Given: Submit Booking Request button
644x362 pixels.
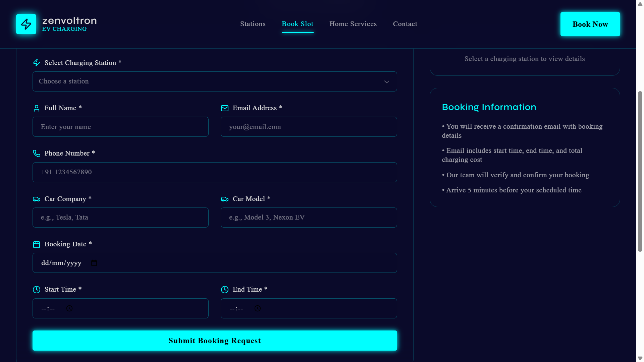Looking at the screenshot, I should tap(215, 341).
